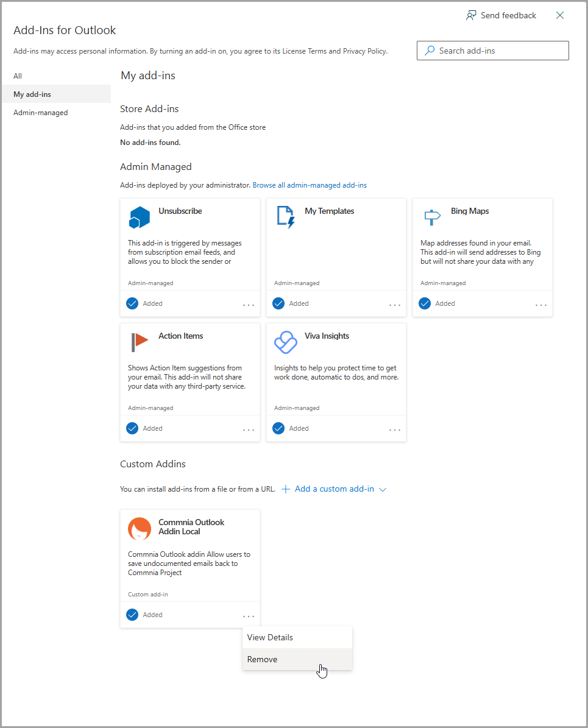Open the My Templates add-in title
This screenshot has width=588, height=728.
329,211
